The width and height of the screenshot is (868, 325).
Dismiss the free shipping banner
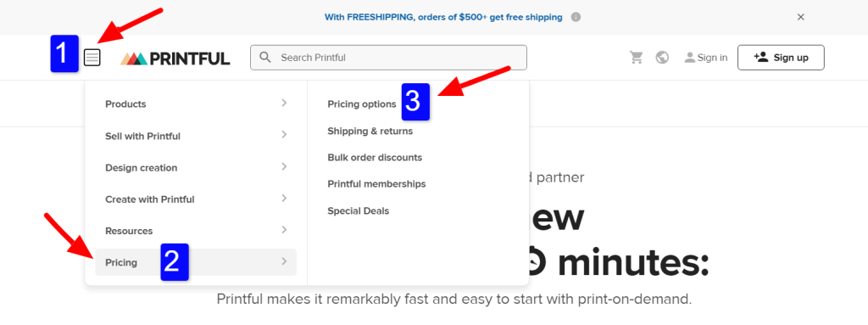coord(800,17)
